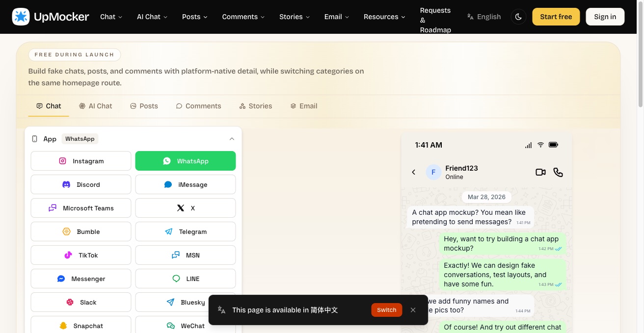This screenshot has height=333, width=644.
Task: Collapse the App section chevron
Action: (232, 139)
